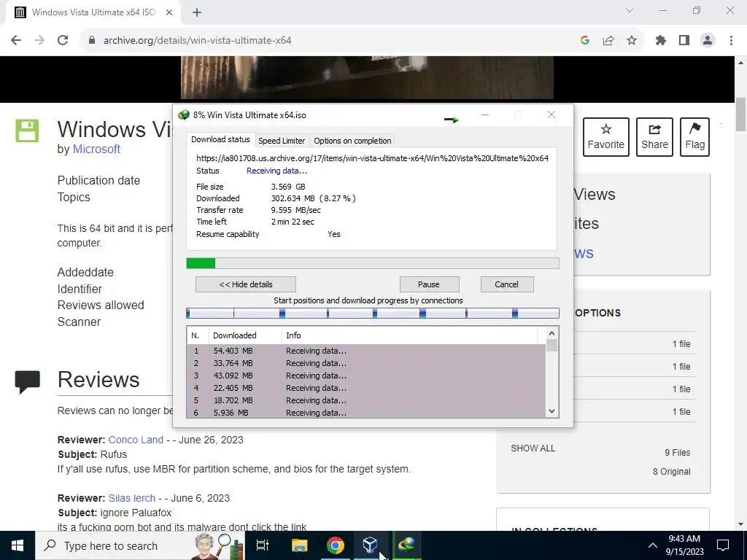This screenshot has height=560, width=747.
Task: Open Google icon in address bar
Action: [x=584, y=41]
